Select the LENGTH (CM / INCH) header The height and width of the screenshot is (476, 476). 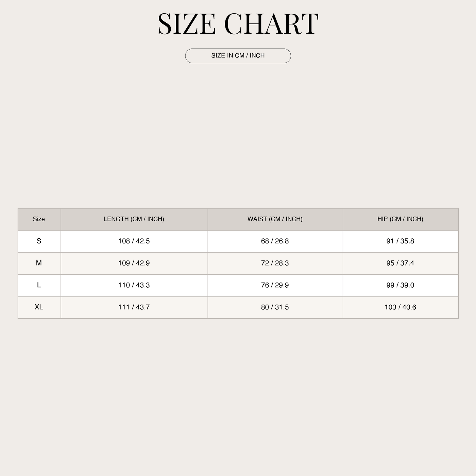coord(134,219)
